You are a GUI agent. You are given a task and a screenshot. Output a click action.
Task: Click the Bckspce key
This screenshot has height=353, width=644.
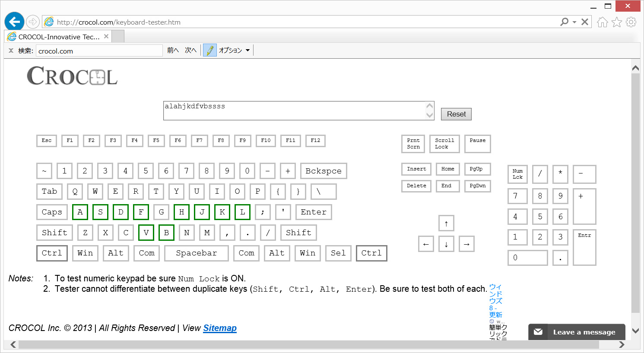[324, 171]
